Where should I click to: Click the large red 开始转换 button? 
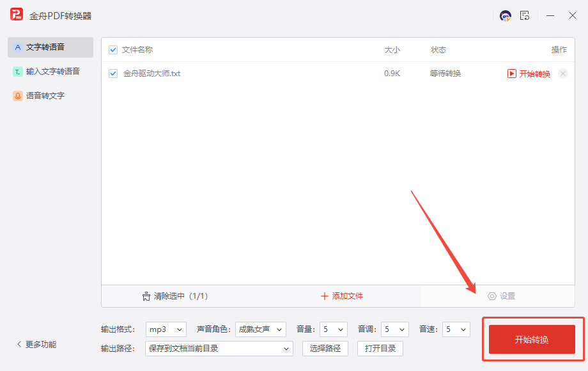(532, 340)
